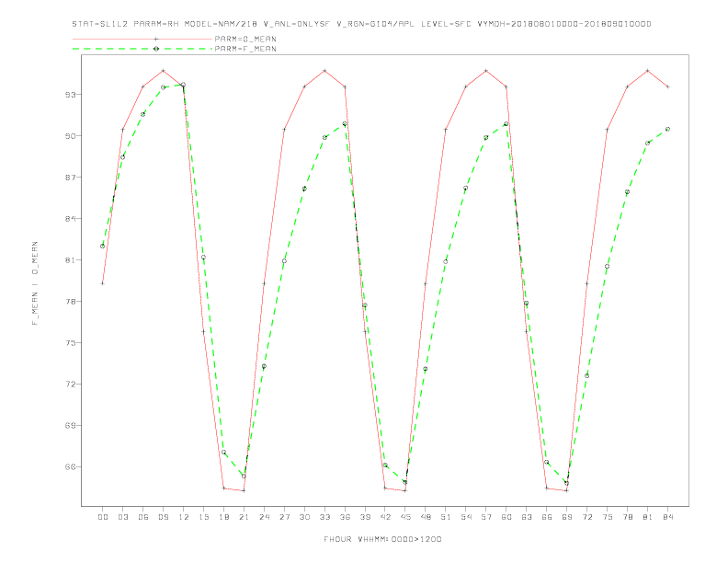Click x-axis forecast hour label 21
This screenshot has height=563, width=728.
pos(244,517)
